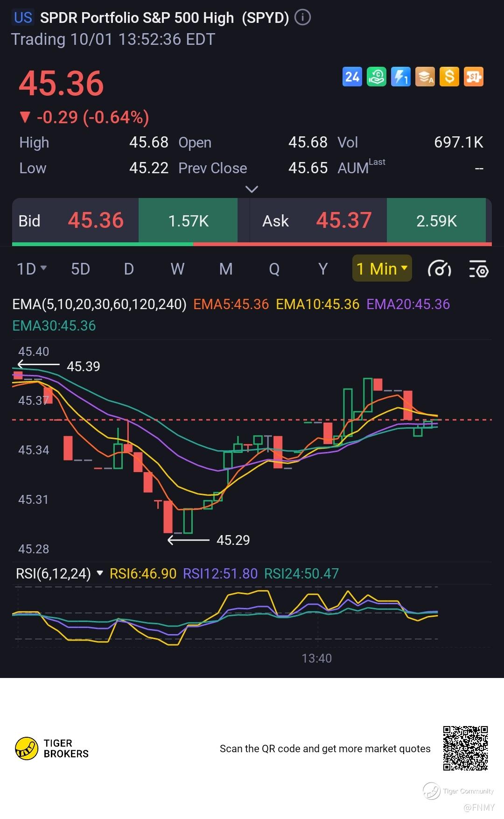Tap the change -0.29 (-0.64%)

point(84,117)
